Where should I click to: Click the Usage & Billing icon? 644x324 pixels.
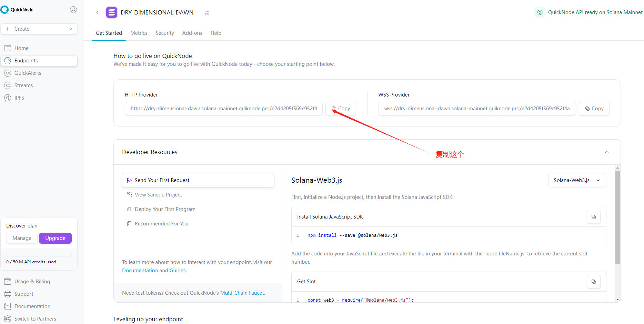tap(8, 282)
